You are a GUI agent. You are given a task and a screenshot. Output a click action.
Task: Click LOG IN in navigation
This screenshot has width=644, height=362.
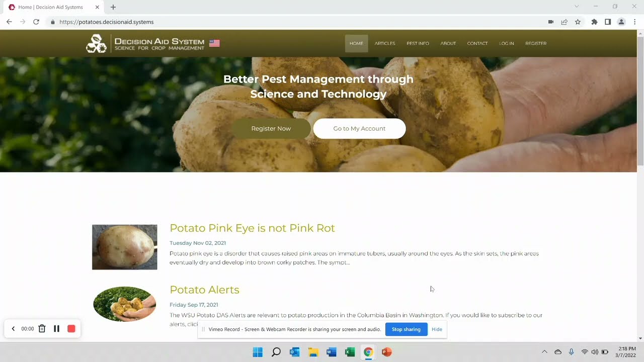(x=506, y=43)
